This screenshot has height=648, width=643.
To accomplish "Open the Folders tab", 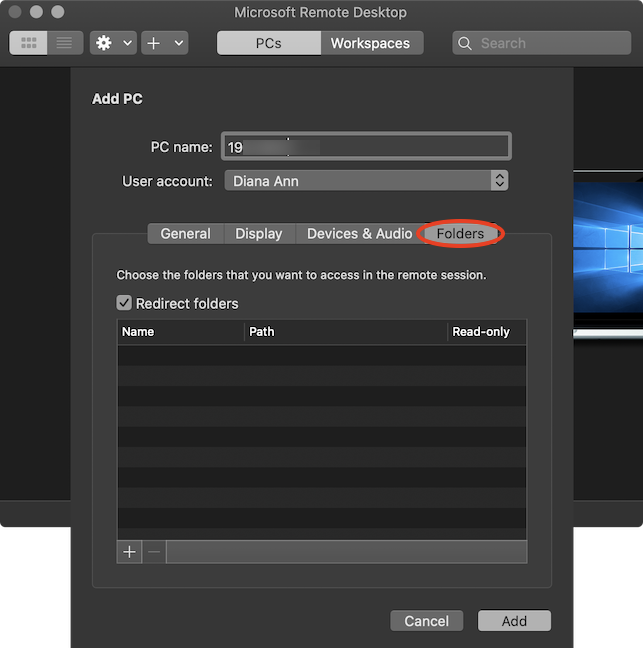I will pyautogui.click(x=460, y=233).
